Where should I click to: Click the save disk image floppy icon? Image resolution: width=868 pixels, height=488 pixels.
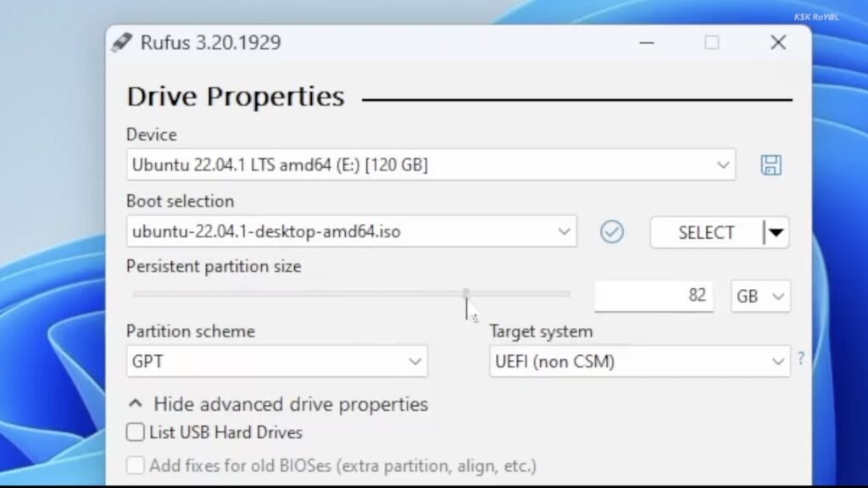click(x=771, y=165)
